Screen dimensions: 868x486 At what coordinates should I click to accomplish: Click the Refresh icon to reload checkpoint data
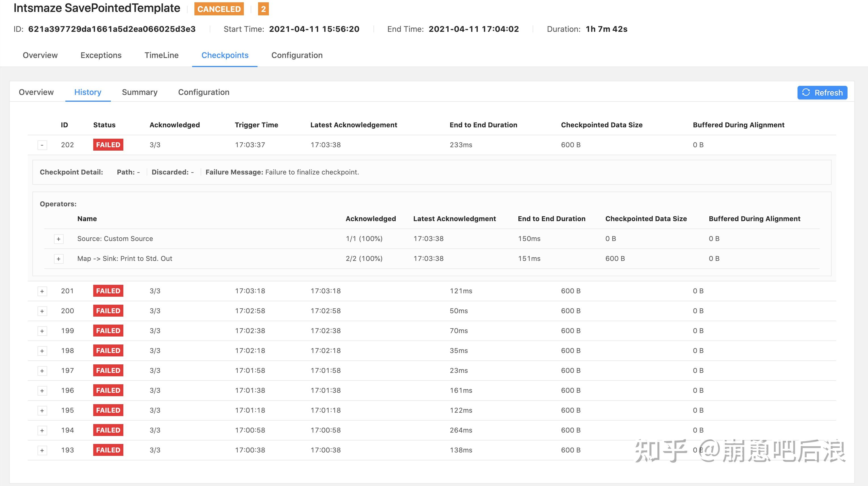[806, 93]
